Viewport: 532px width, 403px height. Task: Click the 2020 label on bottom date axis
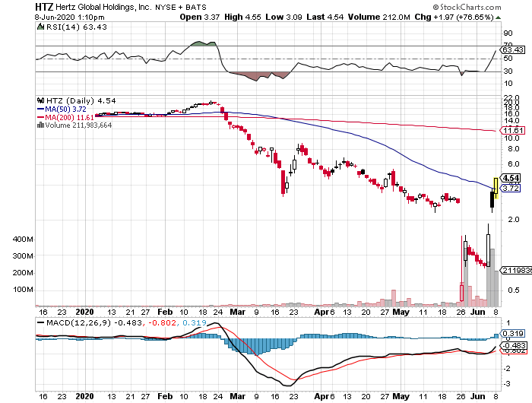point(84,397)
